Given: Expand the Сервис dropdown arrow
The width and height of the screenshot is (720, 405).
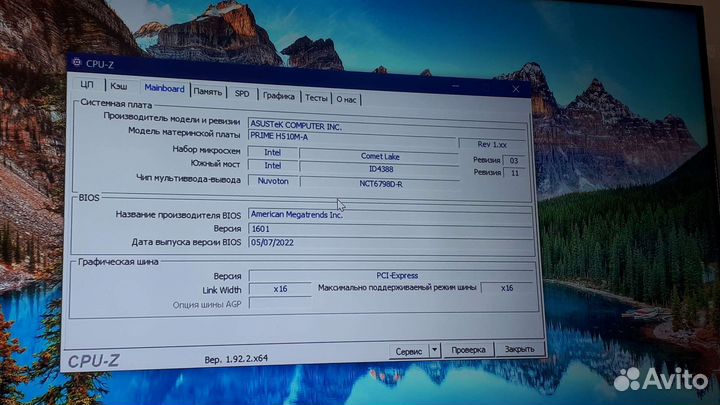Looking at the screenshot, I should click(434, 350).
